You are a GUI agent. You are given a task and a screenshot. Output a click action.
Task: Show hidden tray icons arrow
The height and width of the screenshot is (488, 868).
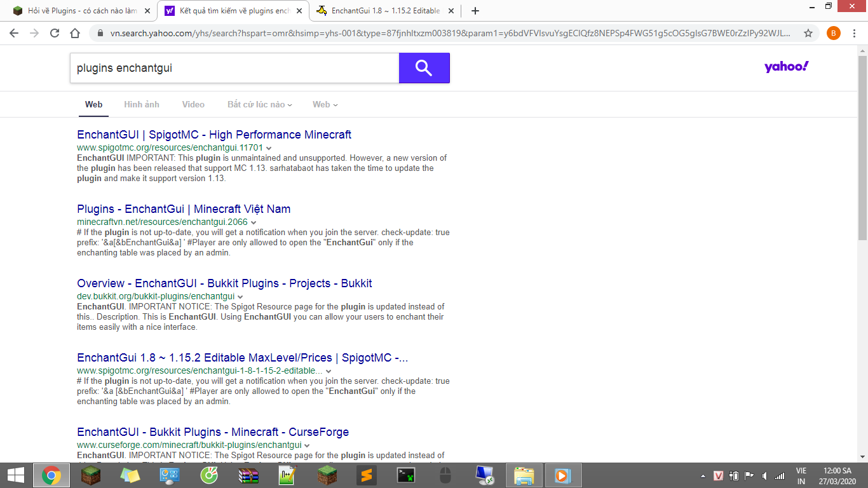[x=703, y=475]
